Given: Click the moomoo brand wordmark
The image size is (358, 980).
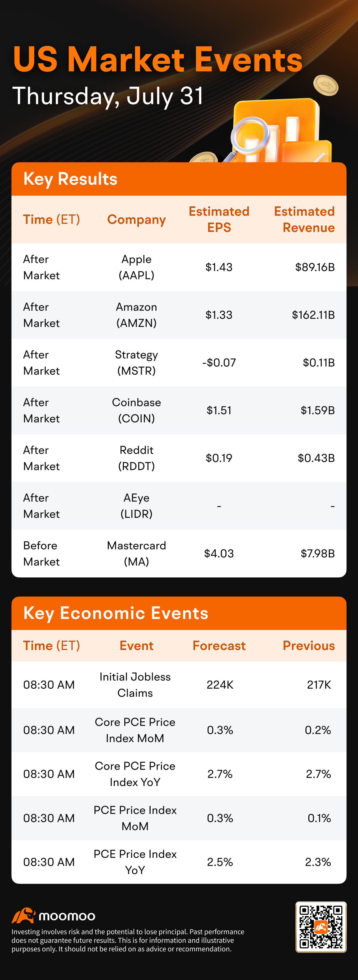Looking at the screenshot, I should pyautogui.click(x=67, y=917).
